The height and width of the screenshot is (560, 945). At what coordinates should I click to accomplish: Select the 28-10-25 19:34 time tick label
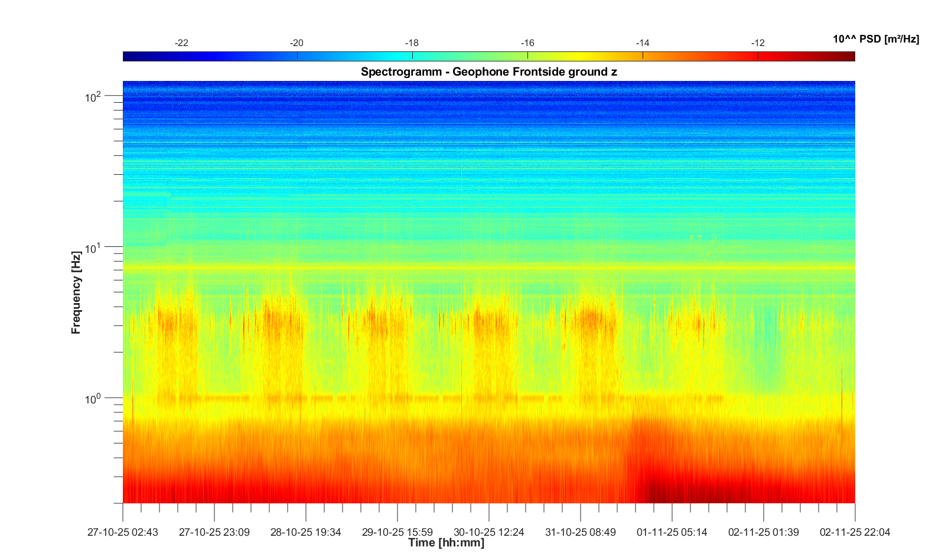305,532
